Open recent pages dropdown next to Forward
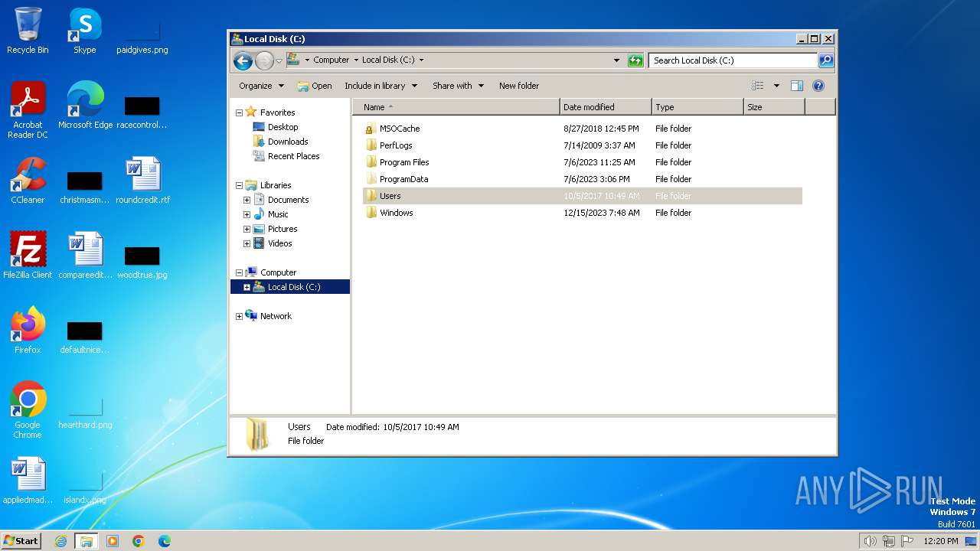 tap(279, 60)
